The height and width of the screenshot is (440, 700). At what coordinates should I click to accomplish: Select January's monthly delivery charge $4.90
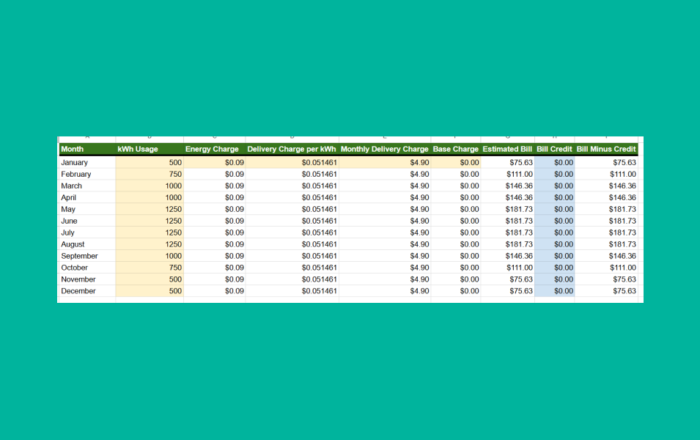(x=385, y=162)
